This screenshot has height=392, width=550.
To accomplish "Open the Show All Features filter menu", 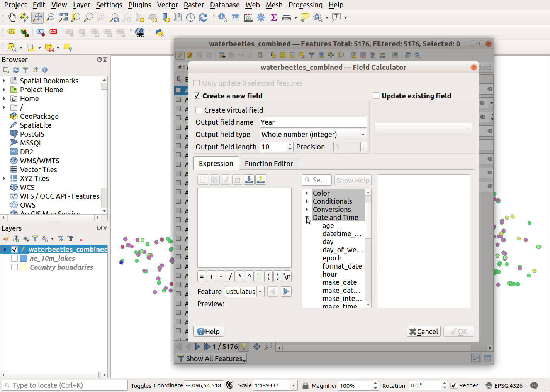I will (211, 358).
